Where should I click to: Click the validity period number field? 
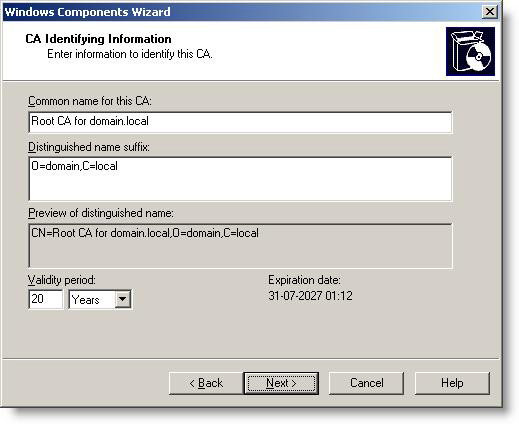click(46, 299)
